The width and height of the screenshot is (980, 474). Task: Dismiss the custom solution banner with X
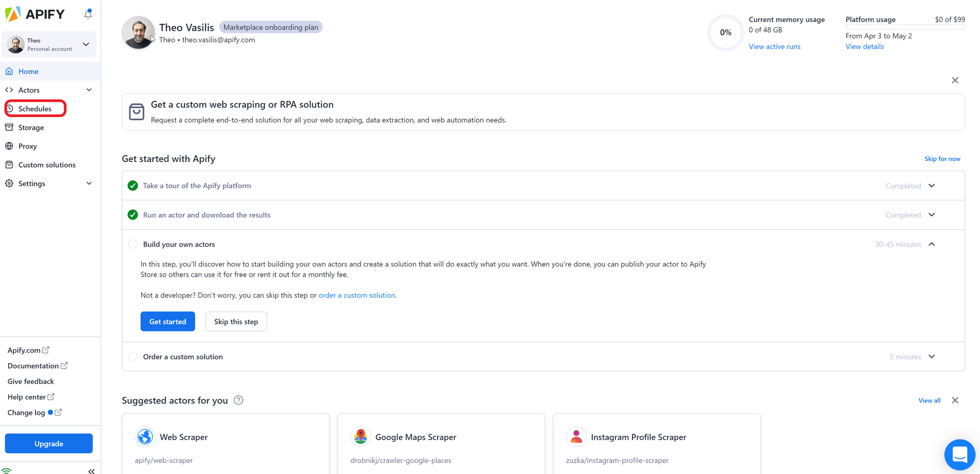coord(955,80)
